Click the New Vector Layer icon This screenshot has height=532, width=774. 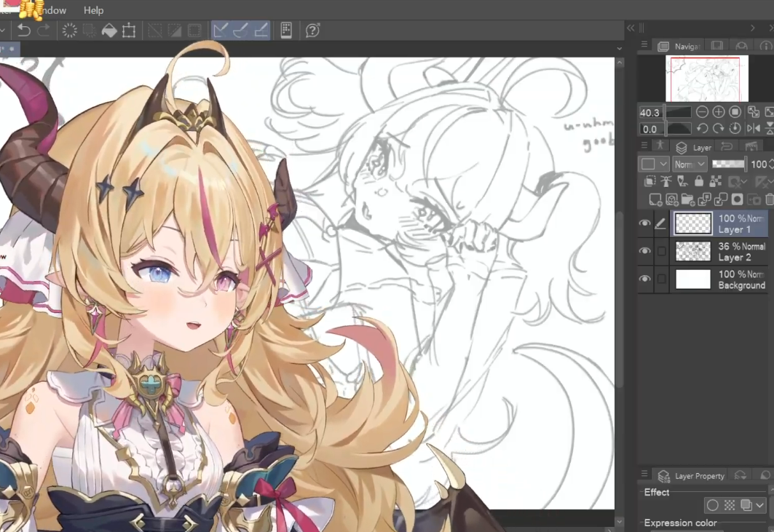(x=671, y=199)
